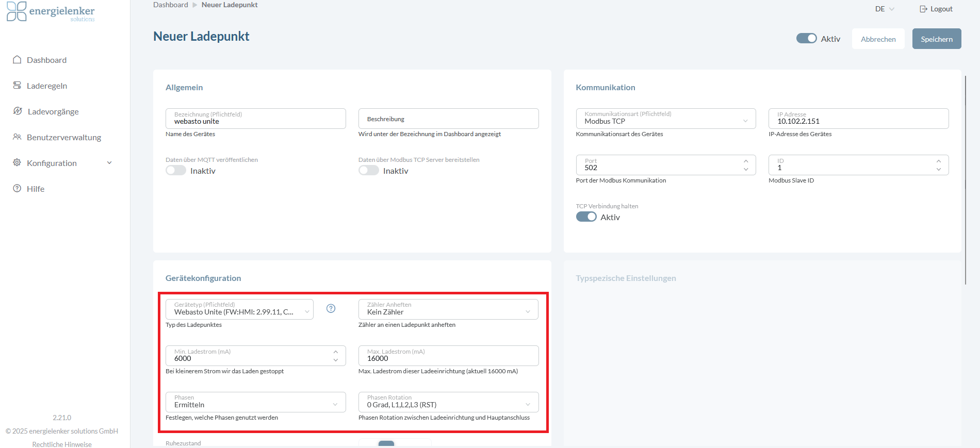Open the DE language dropdown

click(x=885, y=9)
